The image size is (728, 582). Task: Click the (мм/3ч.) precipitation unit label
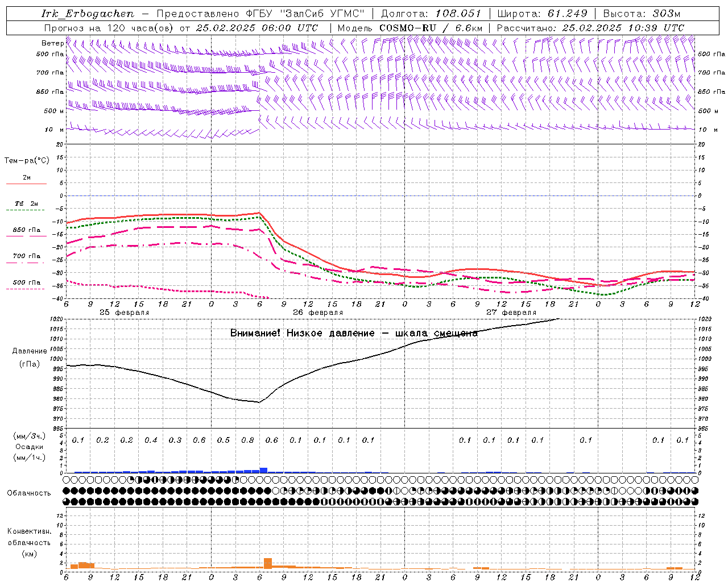[x=30, y=436]
